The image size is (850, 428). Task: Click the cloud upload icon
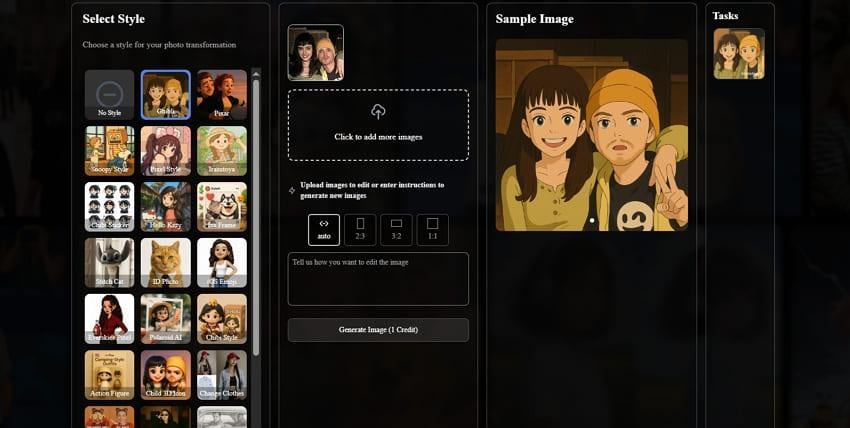(x=378, y=112)
